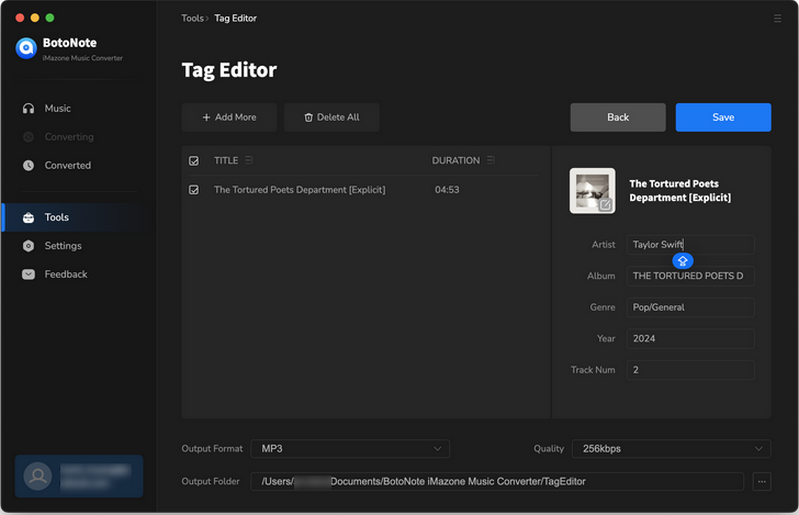Click the clock icon beside Converted

29,166
